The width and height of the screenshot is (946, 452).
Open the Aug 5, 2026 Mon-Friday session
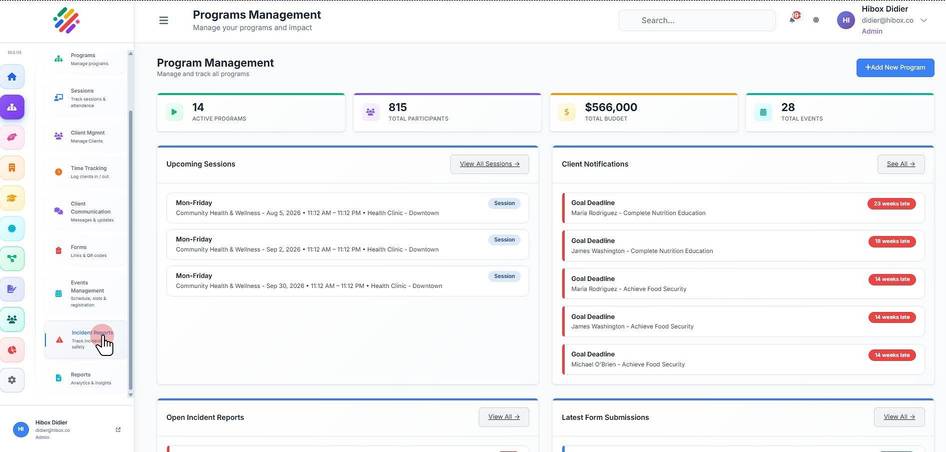348,208
